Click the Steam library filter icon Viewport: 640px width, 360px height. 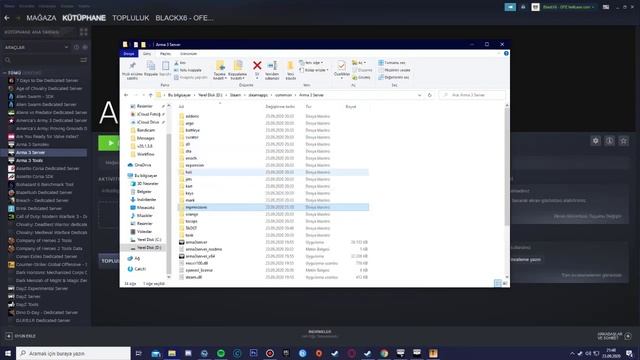click(83, 60)
